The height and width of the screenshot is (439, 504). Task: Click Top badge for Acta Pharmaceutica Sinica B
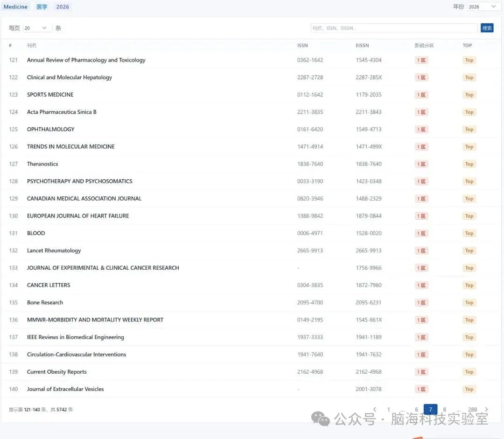[x=469, y=112]
